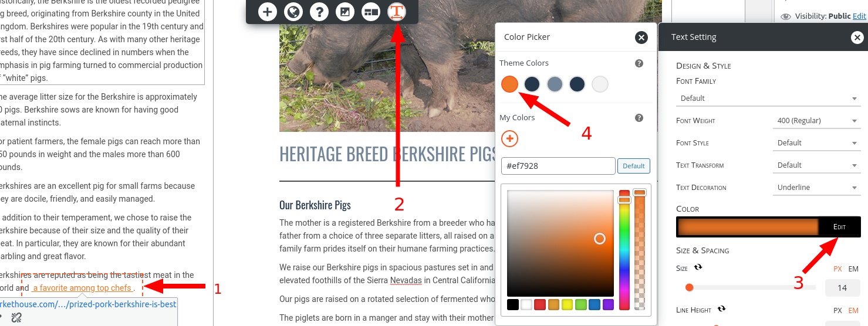Click the Default button beside hex field
The height and width of the screenshot is (326, 868).
point(634,166)
